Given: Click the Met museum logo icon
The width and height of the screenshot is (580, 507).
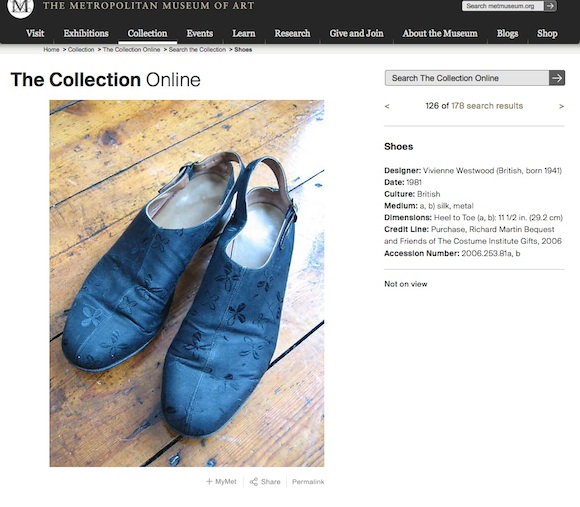Looking at the screenshot, I should point(20,7).
